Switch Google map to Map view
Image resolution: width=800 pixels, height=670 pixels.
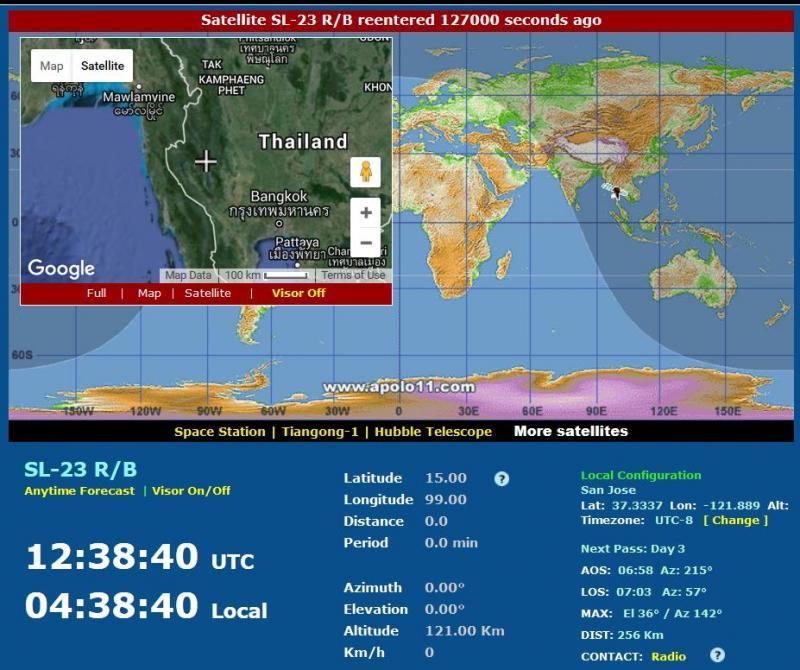(52, 66)
